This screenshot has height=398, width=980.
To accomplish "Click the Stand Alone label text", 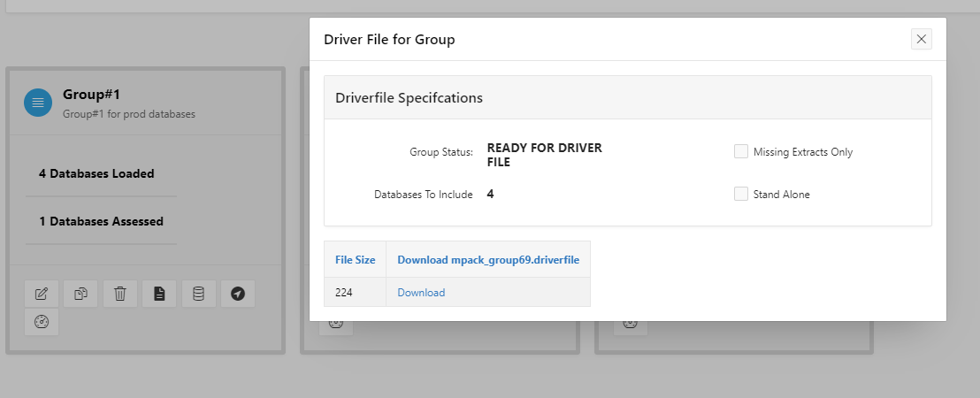I will point(781,195).
